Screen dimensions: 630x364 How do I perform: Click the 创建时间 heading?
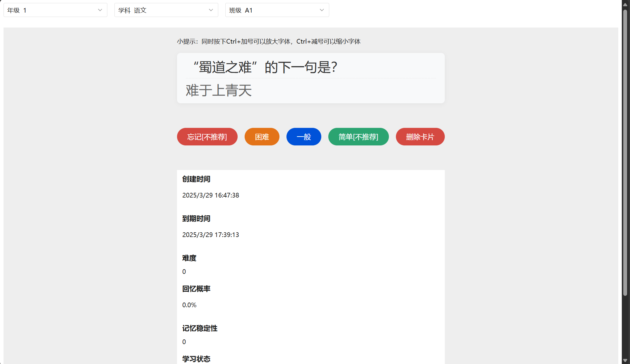[x=196, y=179]
